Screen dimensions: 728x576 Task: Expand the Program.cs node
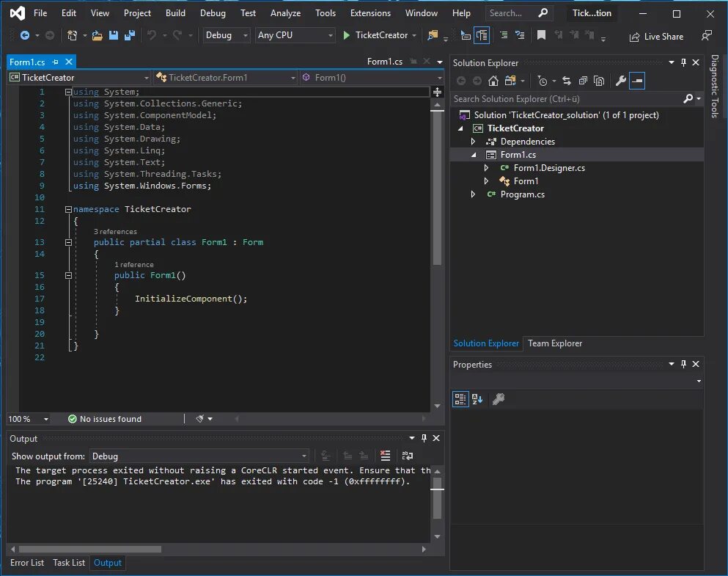pyautogui.click(x=473, y=194)
